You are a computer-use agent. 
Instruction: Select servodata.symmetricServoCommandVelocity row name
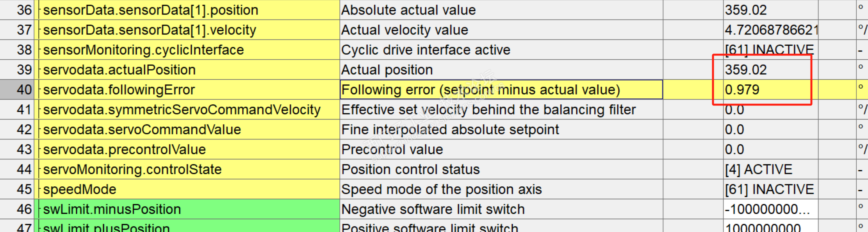click(x=182, y=110)
